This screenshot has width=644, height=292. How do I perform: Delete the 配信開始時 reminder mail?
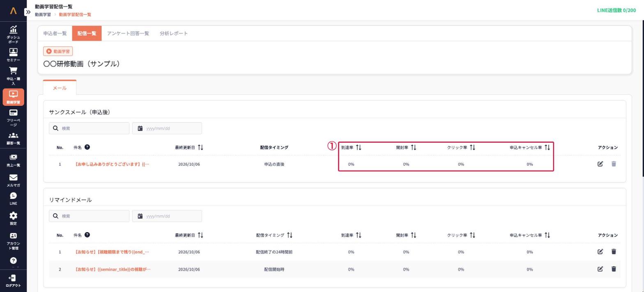point(614,269)
